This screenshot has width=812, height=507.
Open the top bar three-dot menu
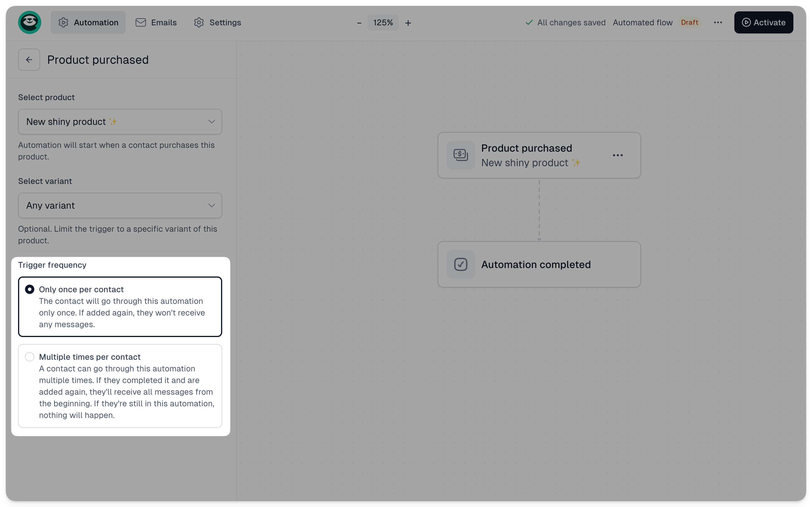[x=718, y=22]
